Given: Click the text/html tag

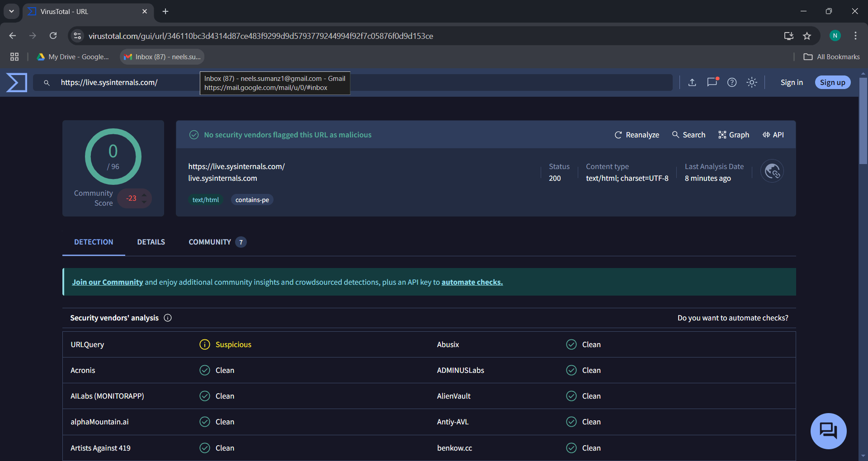Looking at the screenshot, I should (206, 200).
